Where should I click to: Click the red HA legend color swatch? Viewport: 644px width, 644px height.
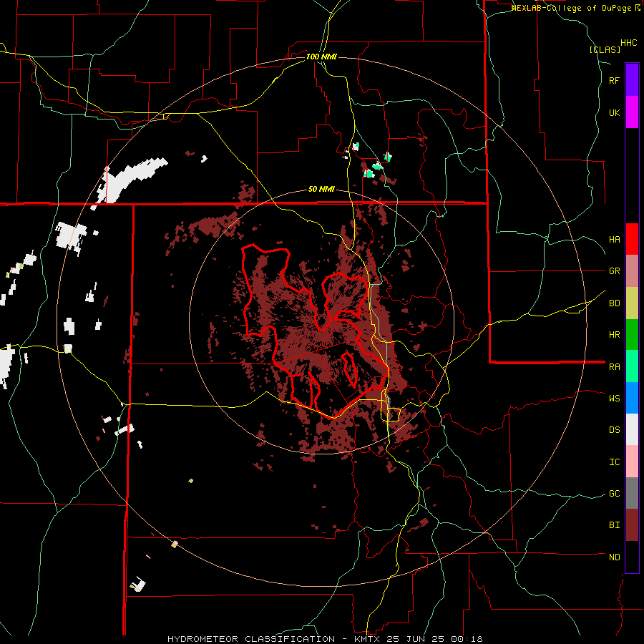pyautogui.click(x=632, y=239)
